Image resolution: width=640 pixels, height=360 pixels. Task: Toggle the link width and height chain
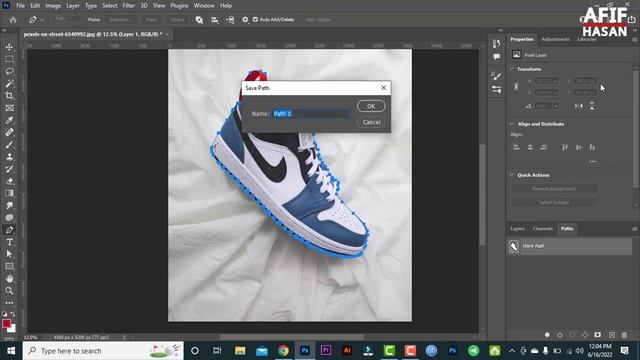pyautogui.click(x=516, y=87)
